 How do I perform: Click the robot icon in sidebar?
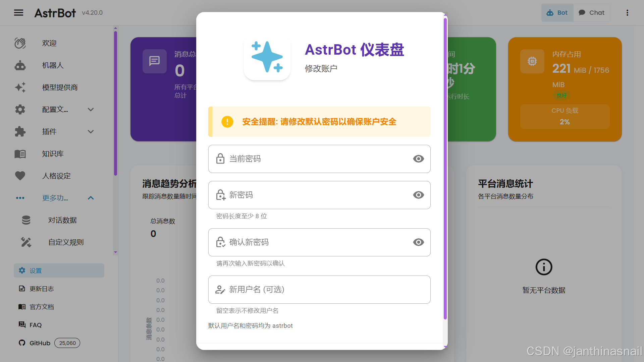pyautogui.click(x=20, y=65)
